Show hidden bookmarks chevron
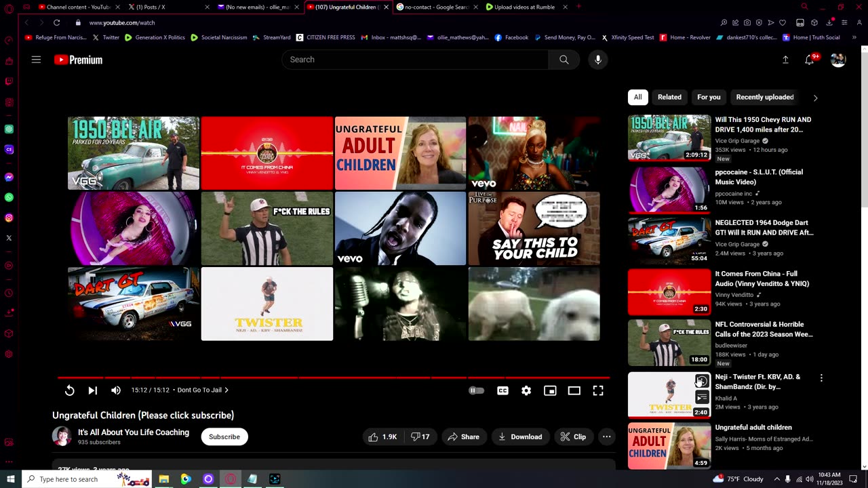This screenshot has width=868, height=488. click(x=853, y=37)
